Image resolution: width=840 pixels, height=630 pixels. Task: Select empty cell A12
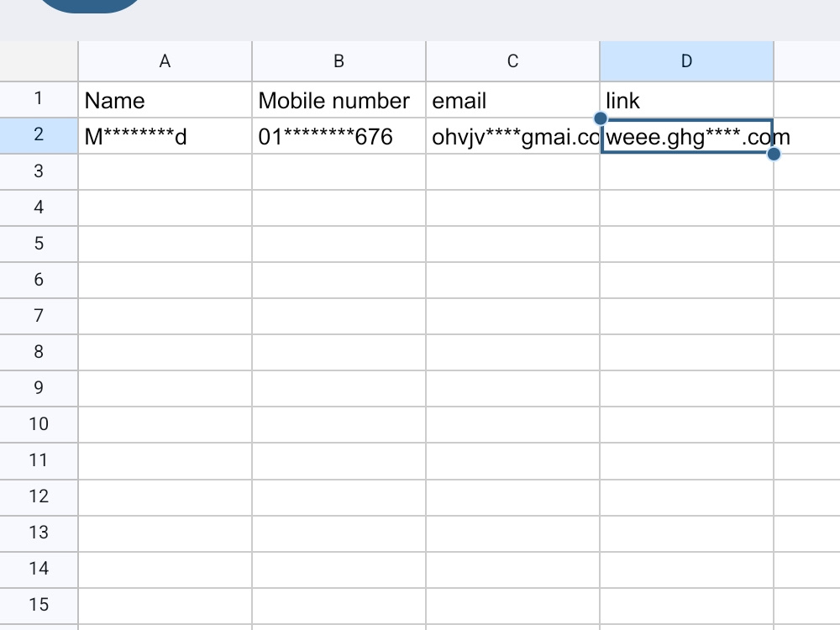[x=165, y=496]
